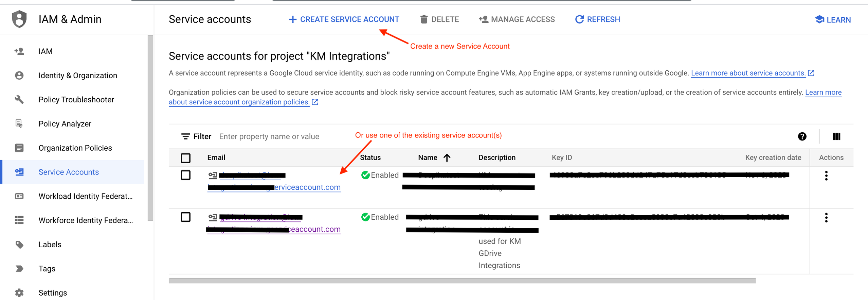The image size is (868, 300).
Task: Open column display options icon
Action: [x=836, y=136]
